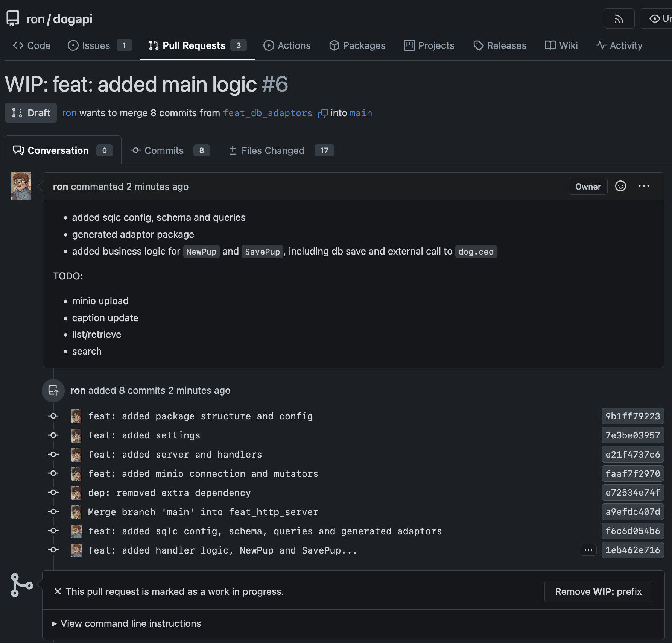Viewport: 672px width, 643px height.
Task: Click the commit node icon for 'added settings'
Action: [53, 435]
